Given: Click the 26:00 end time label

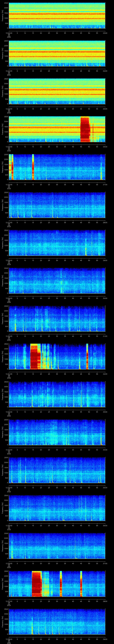Looking at the screenshot, I should pos(105,147).
